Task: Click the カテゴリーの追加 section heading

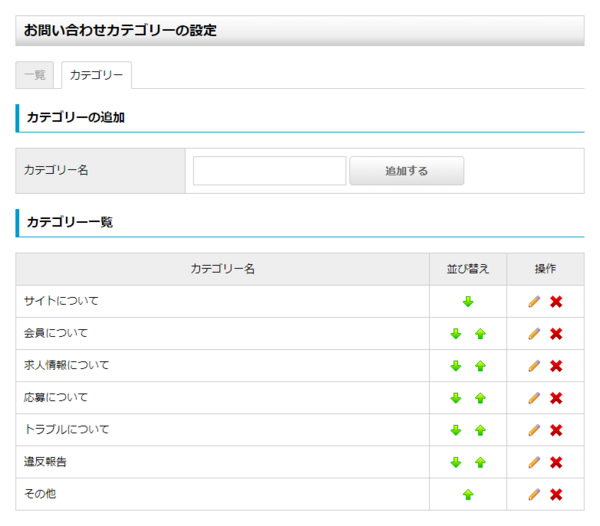Action: [76, 117]
